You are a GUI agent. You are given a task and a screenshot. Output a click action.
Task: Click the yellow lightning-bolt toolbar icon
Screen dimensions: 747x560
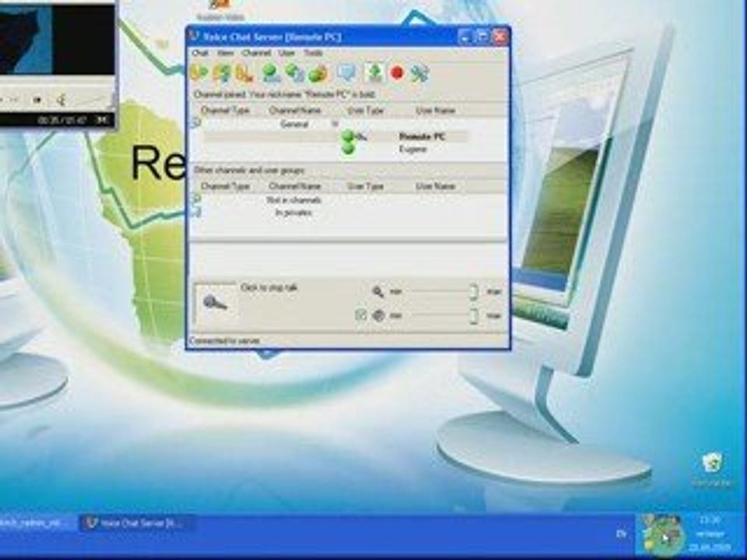click(x=222, y=73)
